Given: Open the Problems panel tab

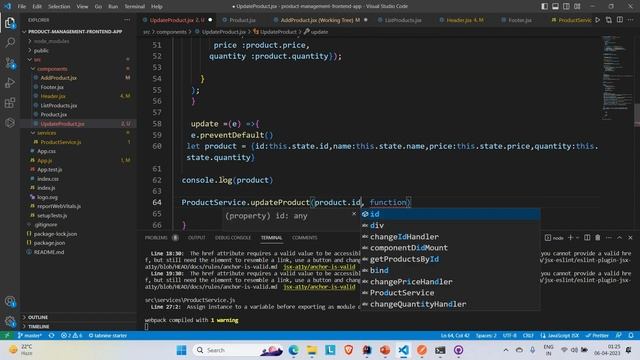Looking at the screenshot, I should [156, 238].
